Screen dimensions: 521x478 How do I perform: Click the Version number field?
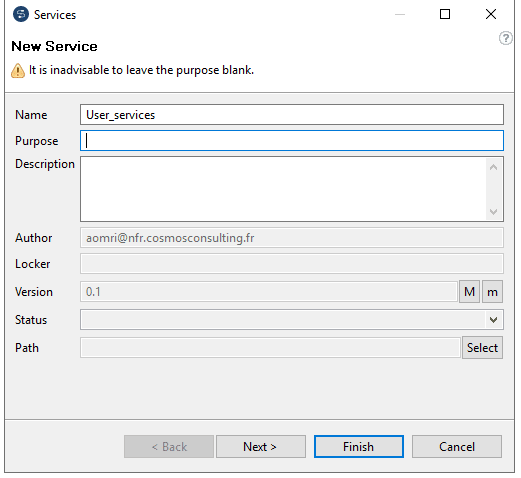click(269, 292)
